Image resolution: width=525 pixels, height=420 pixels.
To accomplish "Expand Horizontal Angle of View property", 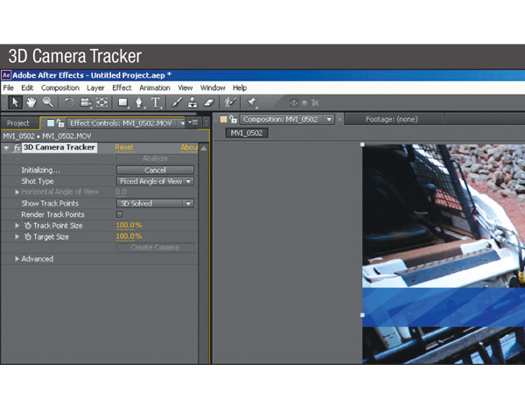I will pyautogui.click(x=17, y=192).
